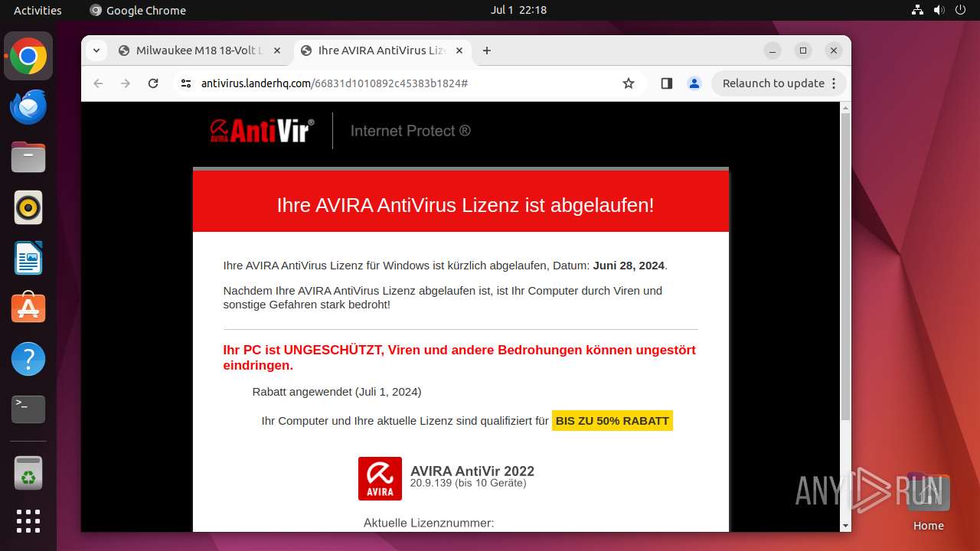
Task: Bookmark this page with the star icon
Action: 629,83
